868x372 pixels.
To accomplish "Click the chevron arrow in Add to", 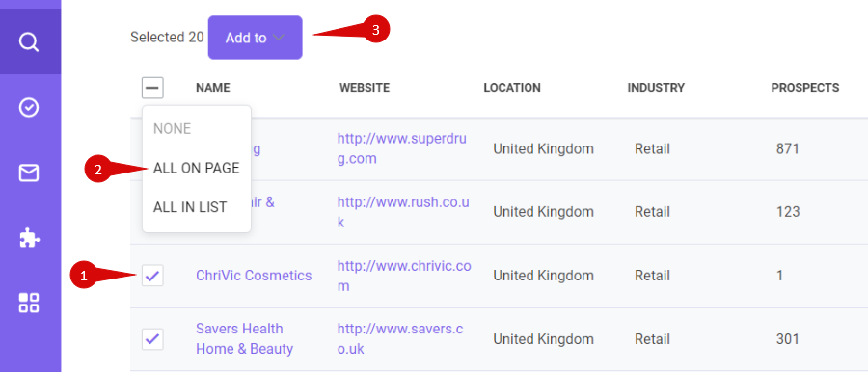I will coord(279,38).
